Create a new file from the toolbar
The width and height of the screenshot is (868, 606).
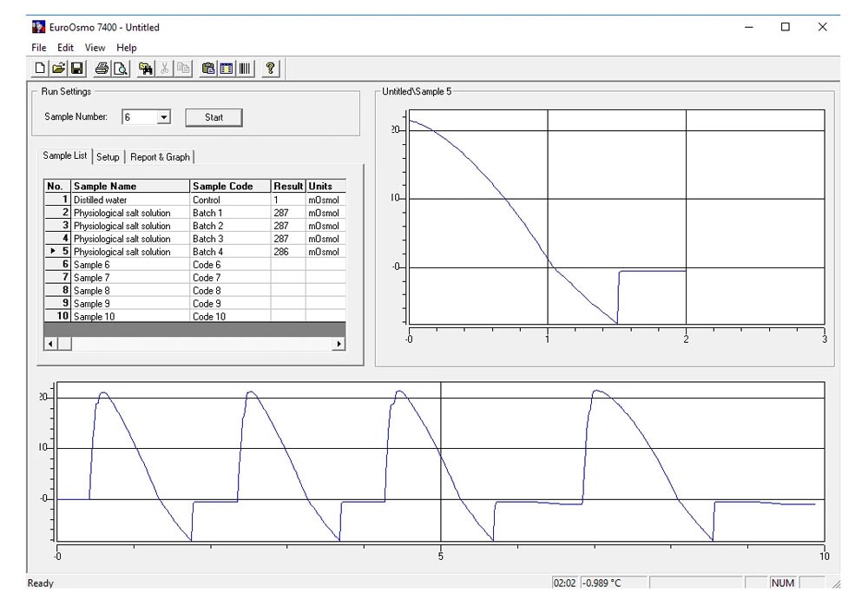[40, 68]
